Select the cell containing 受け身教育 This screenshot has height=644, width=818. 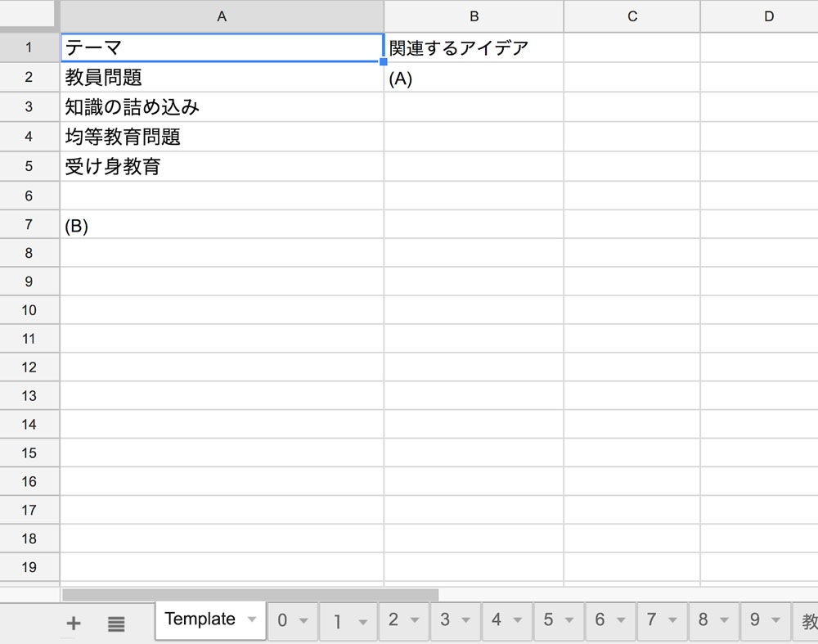(x=222, y=167)
